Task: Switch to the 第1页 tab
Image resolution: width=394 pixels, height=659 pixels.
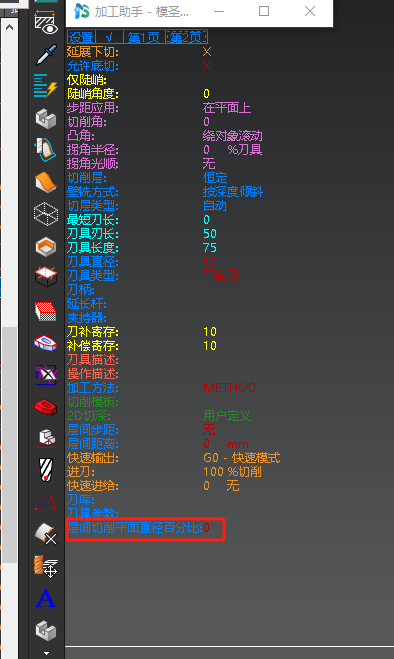Action: (x=144, y=37)
